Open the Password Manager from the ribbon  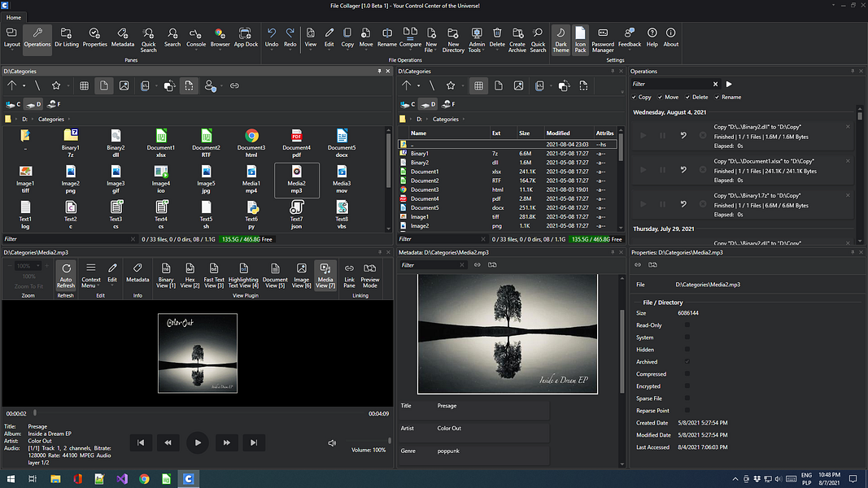(603, 38)
